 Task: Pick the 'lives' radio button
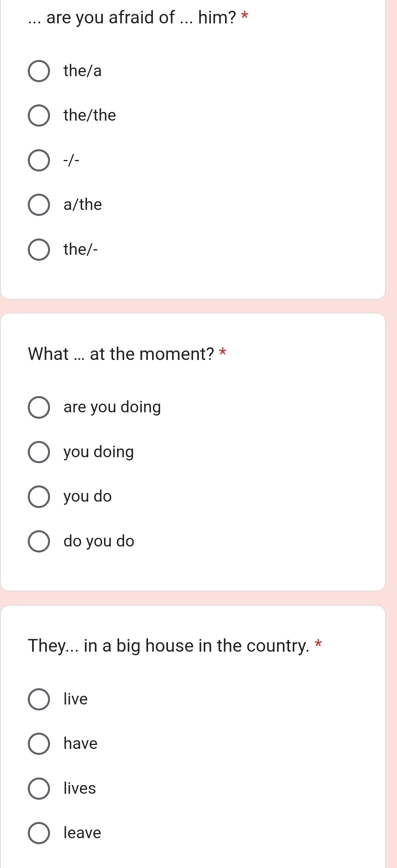(x=39, y=788)
